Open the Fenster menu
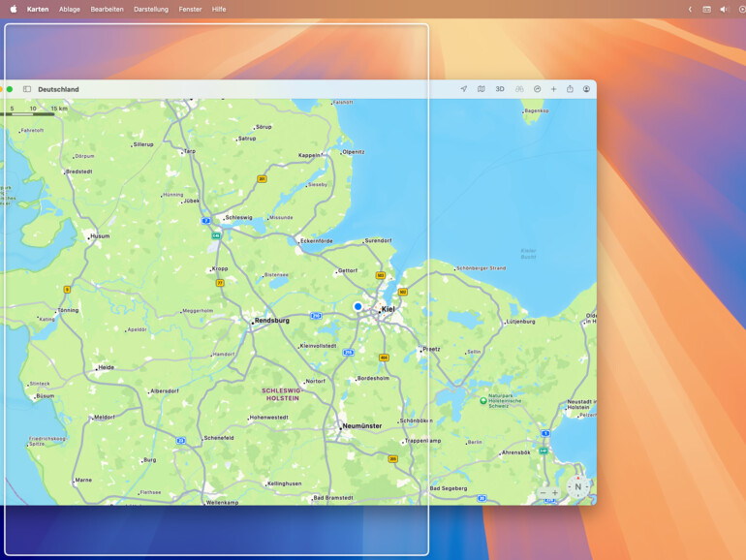 point(190,9)
